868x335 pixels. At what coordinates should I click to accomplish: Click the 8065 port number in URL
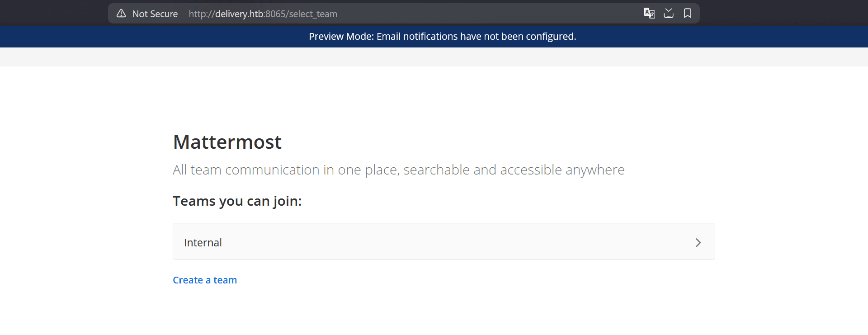275,14
